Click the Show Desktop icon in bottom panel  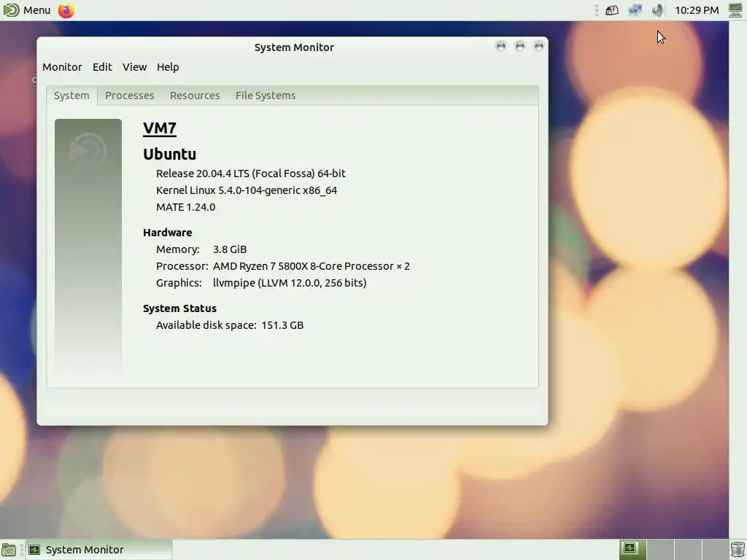point(9,550)
